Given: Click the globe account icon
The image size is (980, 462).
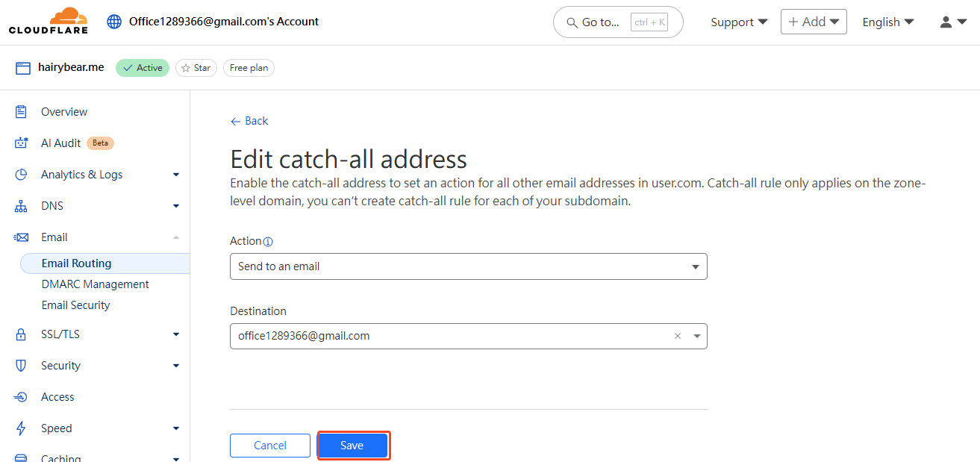Looking at the screenshot, I should pyautogui.click(x=114, y=22).
